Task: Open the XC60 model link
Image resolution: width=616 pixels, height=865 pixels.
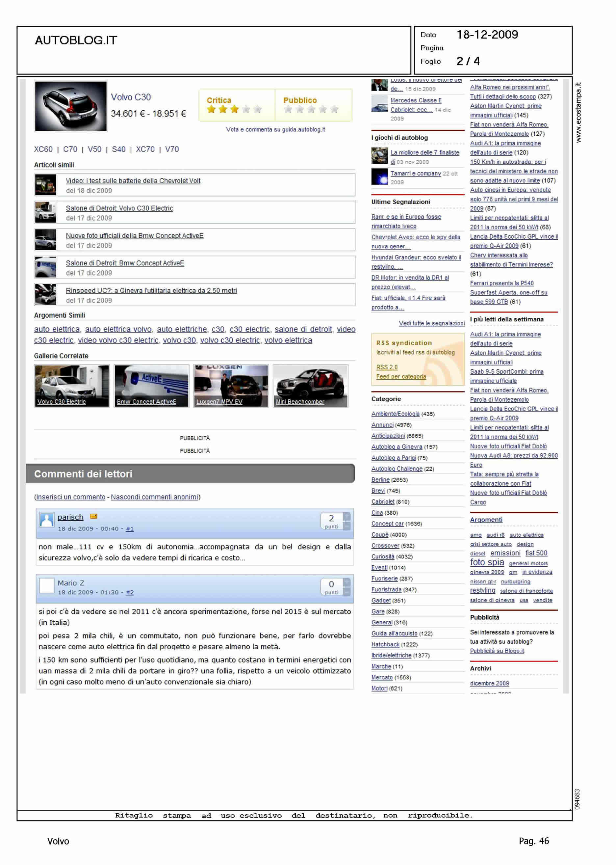Action: (43, 149)
